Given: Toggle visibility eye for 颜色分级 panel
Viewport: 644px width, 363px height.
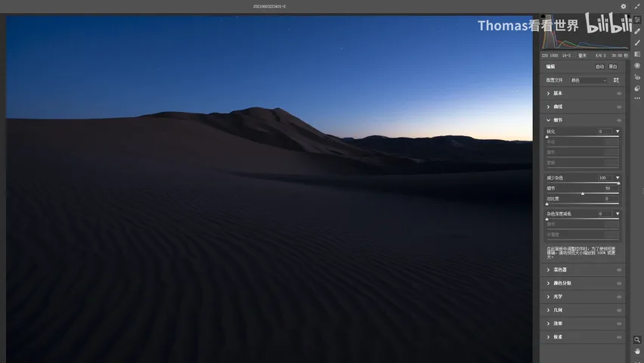Looking at the screenshot, I should (x=619, y=284).
